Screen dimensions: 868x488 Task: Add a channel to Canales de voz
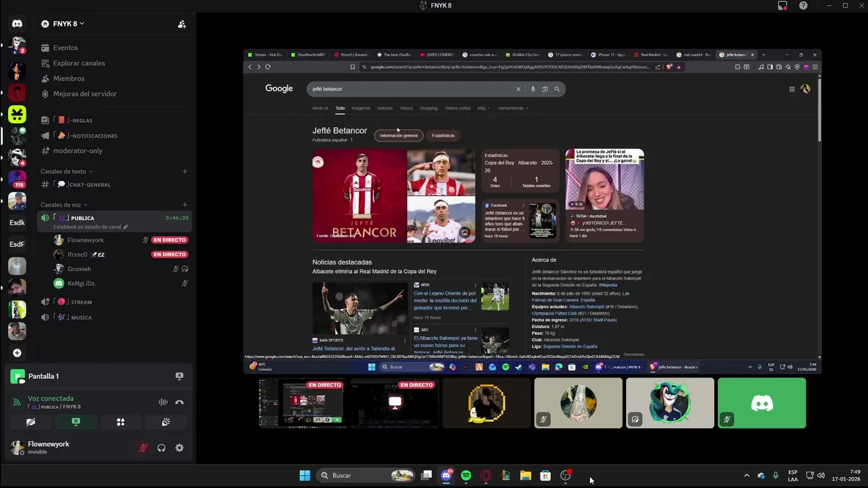pos(184,205)
